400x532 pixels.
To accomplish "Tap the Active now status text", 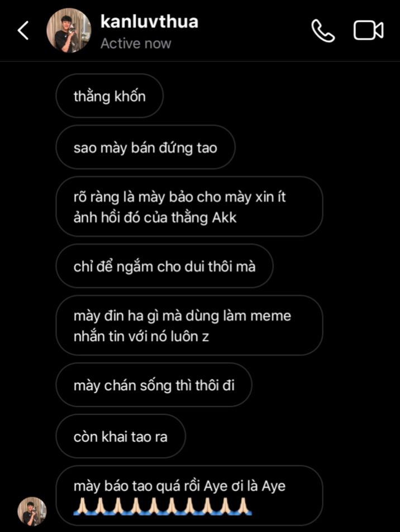I will point(136,44).
